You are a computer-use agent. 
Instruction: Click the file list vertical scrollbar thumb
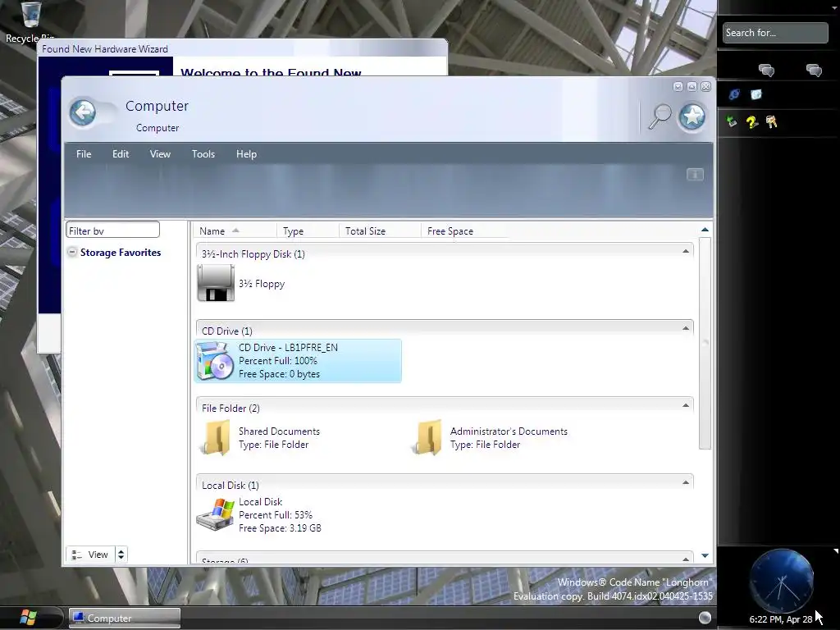point(705,344)
